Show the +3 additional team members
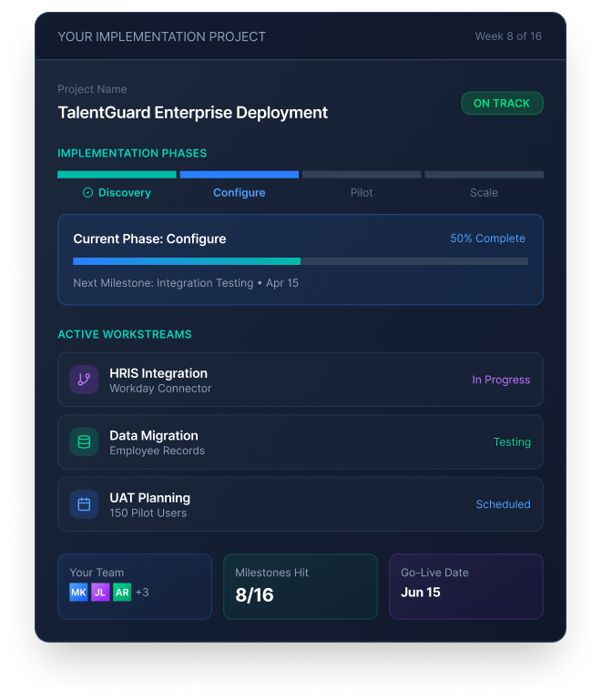Viewport: 602px width, 700px height. tap(142, 592)
